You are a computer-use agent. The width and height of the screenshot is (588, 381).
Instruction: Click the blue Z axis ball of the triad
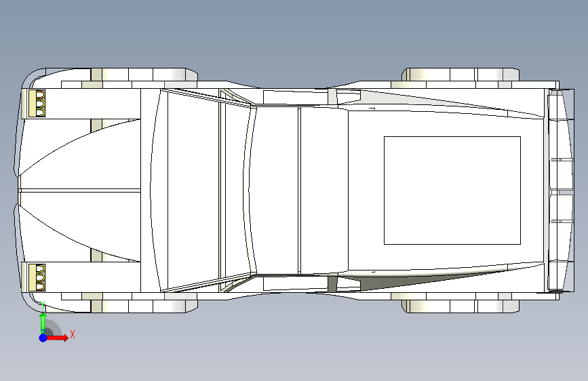pyautogui.click(x=43, y=338)
